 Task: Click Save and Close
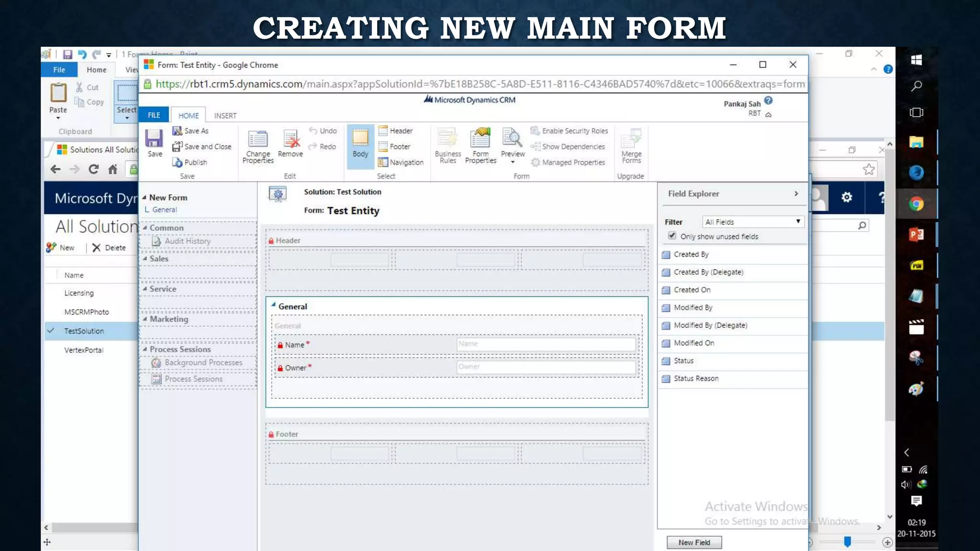pyautogui.click(x=201, y=146)
